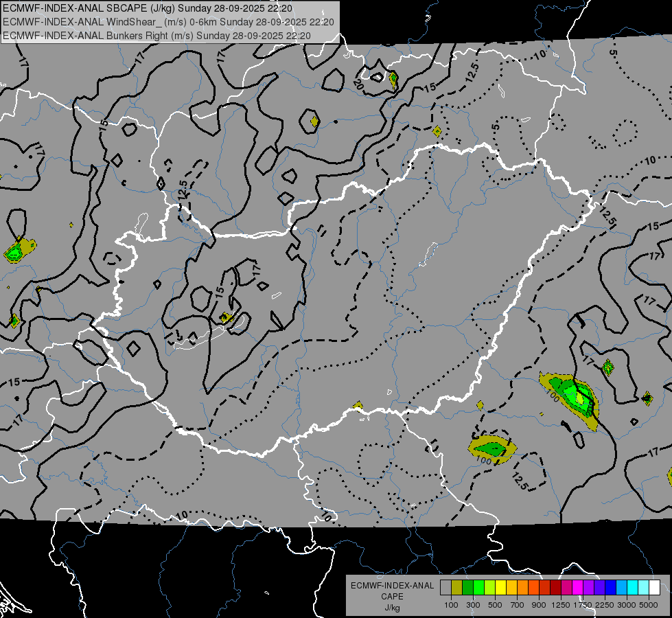The image size is (672, 618).
Task: Click the 20 contour label on map
Action: point(359,84)
